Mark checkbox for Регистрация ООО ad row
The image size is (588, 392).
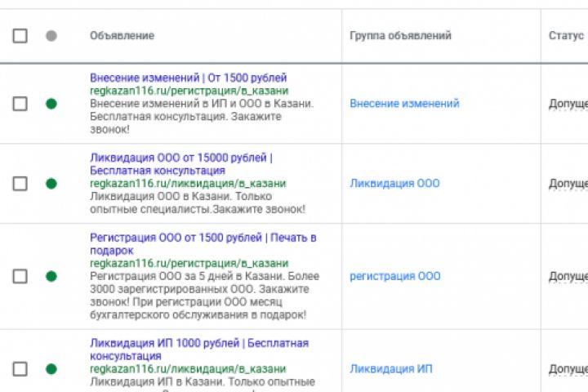[x=20, y=276]
